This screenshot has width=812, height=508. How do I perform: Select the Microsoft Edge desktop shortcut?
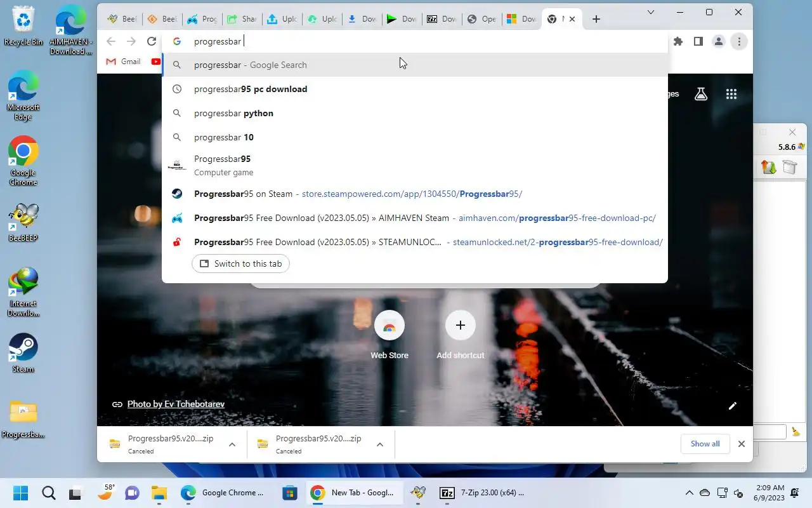pyautogui.click(x=23, y=96)
